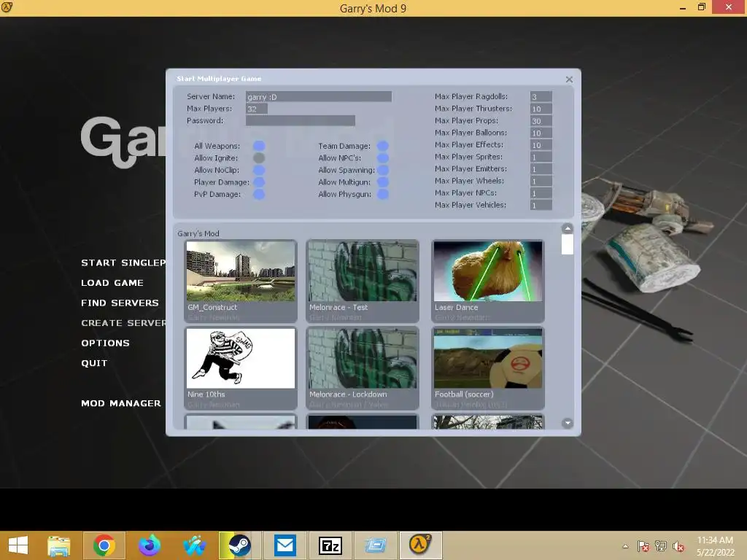
Task: Toggle the All Weapons option
Action: [259, 146]
